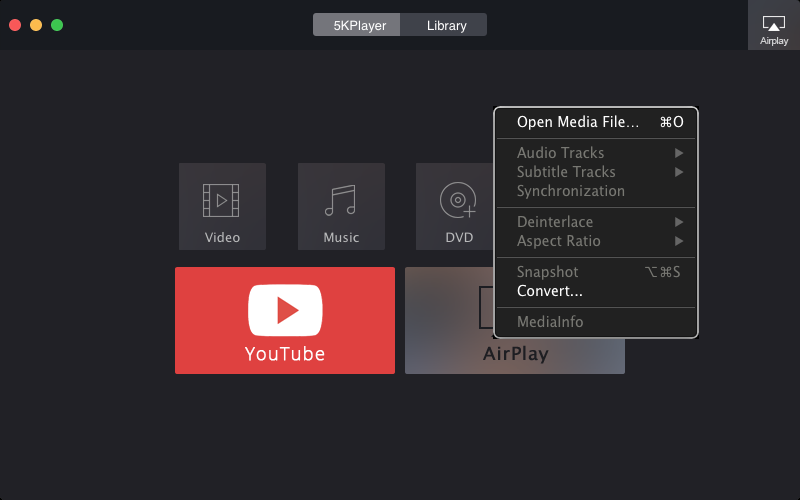Choose Open Media File from context menu
Image resolution: width=800 pixels, height=500 pixels.
(x=577, y=122)
